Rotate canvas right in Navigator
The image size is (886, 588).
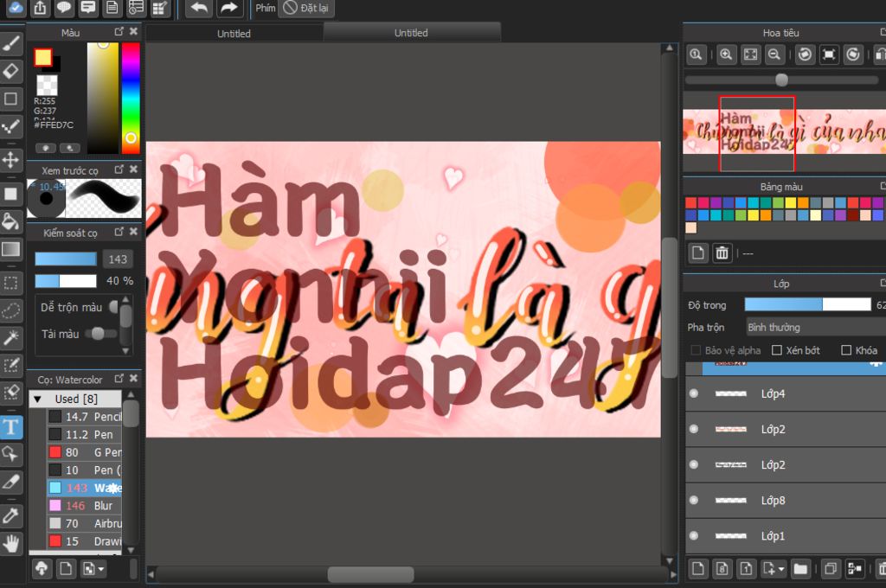(x=853, y=54)
